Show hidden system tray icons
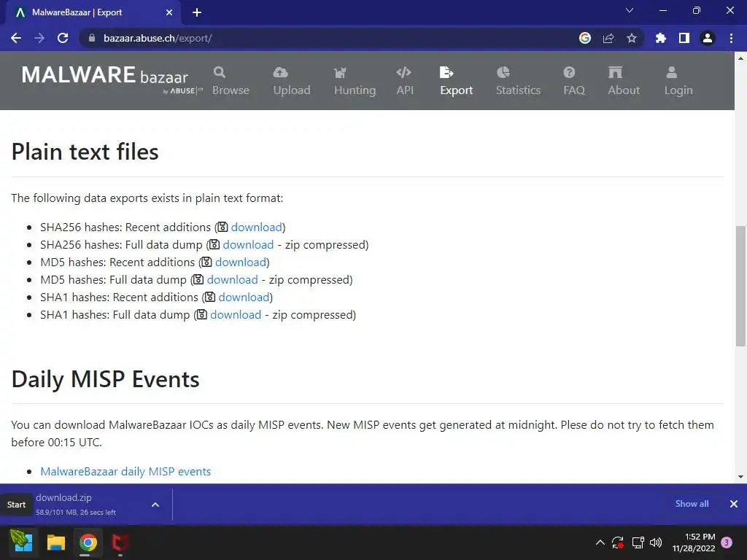The image size is (747, 560). (x=600, y=542)
